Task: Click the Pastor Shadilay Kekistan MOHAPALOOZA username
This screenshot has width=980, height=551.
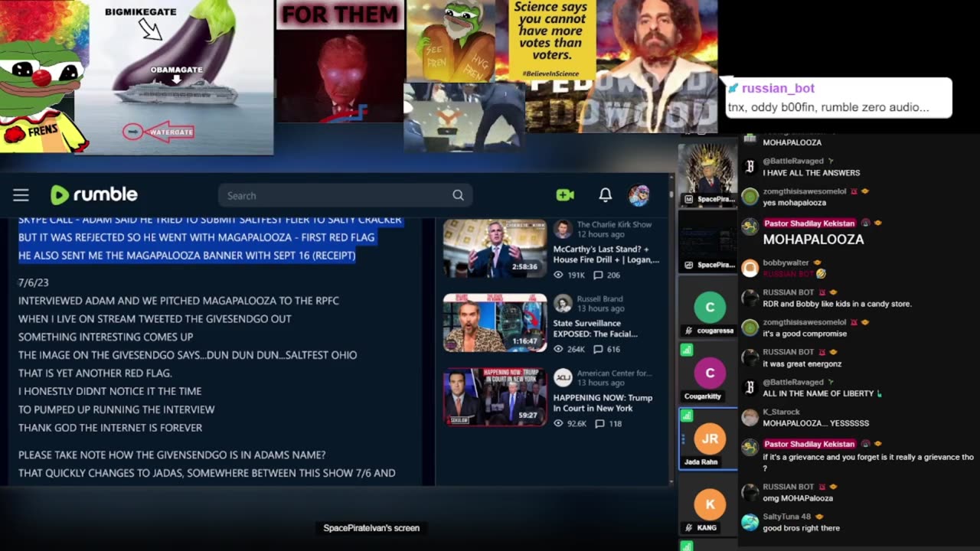Action: [808, 223]
